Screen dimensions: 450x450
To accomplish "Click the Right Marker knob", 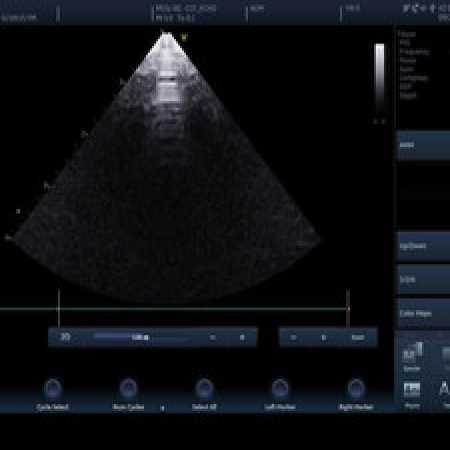I will (x=356, y=388).
